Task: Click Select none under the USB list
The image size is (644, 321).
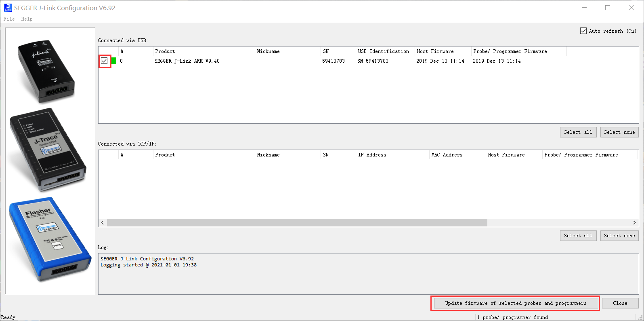Action: point(619,132)
